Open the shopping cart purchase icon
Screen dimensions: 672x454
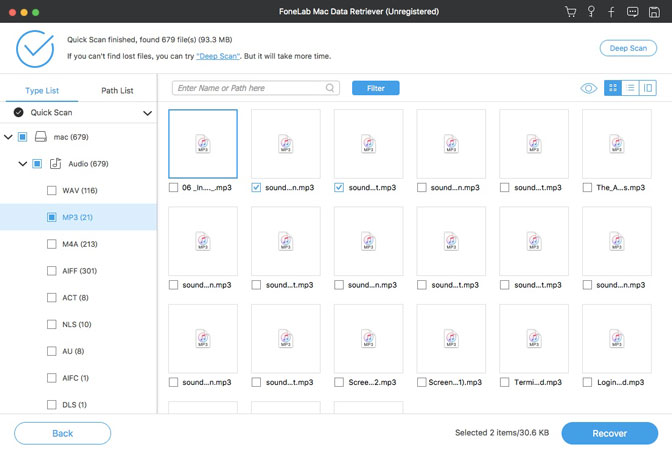[570, 12]
